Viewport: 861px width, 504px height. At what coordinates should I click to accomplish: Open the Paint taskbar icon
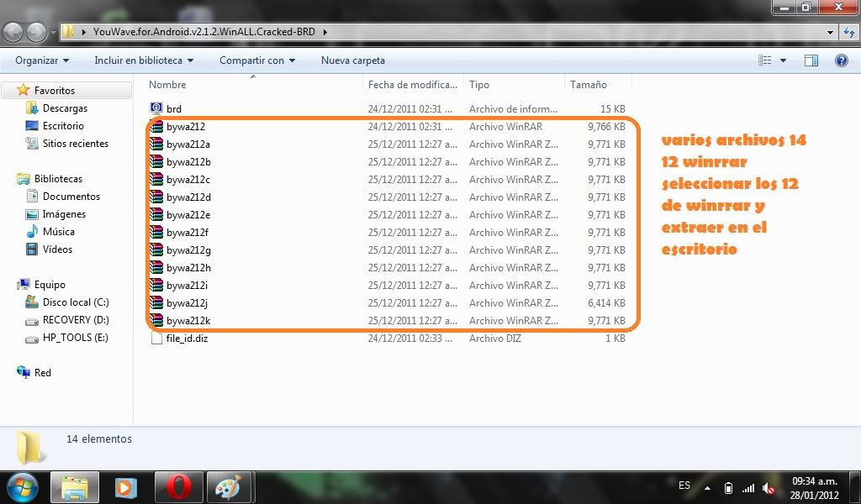coord(229,487)
